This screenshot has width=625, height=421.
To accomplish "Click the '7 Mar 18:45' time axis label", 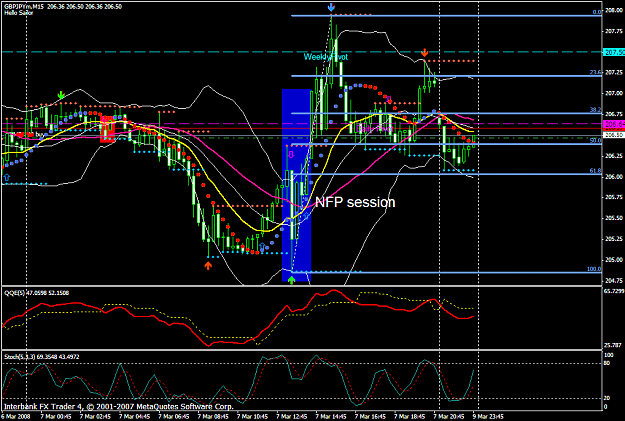I will (x=411, y=417).
